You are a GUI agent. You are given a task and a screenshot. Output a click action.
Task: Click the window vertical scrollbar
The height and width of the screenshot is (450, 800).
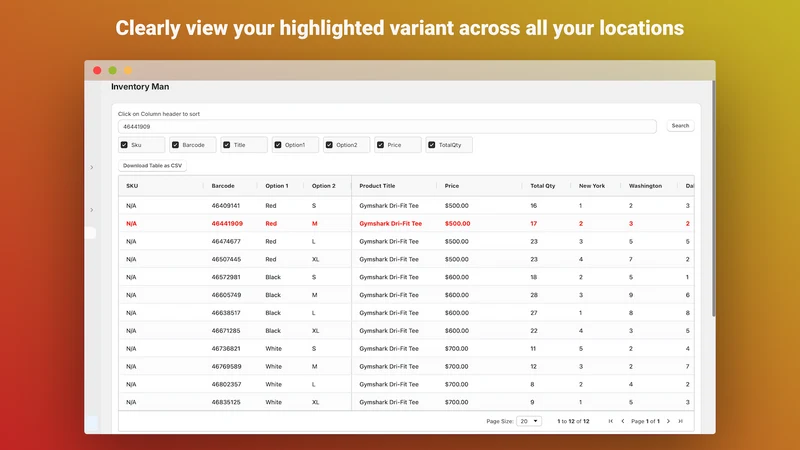(713, 199)
